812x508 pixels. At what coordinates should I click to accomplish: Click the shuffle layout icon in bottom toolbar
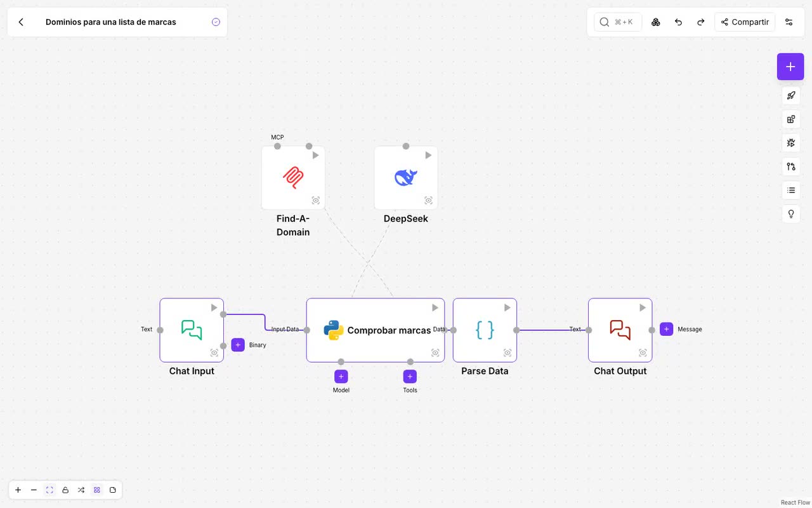pos(81,490)
